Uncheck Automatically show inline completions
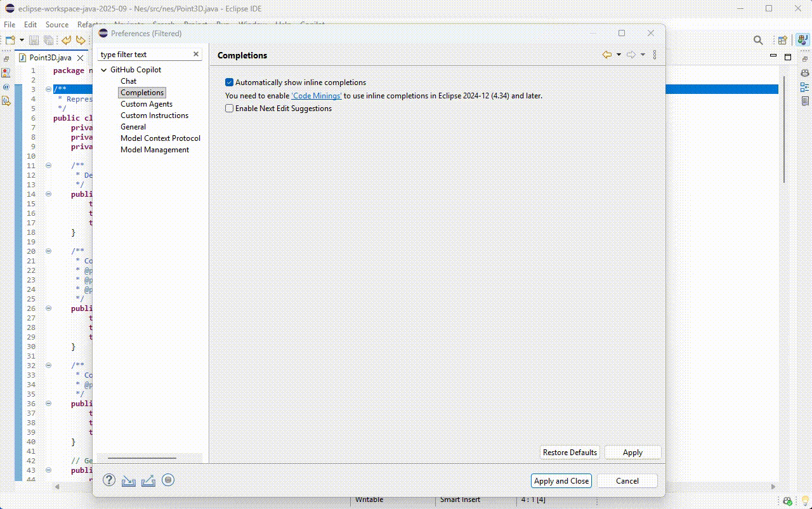 tap(229, 82)
